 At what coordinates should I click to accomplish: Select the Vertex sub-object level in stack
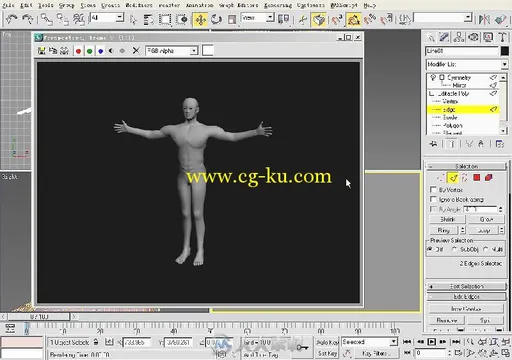coord(450,101)
